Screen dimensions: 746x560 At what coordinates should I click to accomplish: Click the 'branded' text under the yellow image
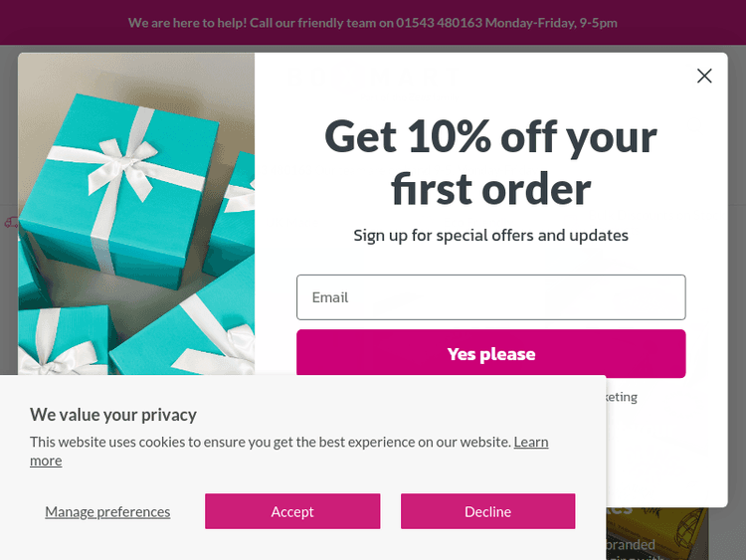point(631,544)
